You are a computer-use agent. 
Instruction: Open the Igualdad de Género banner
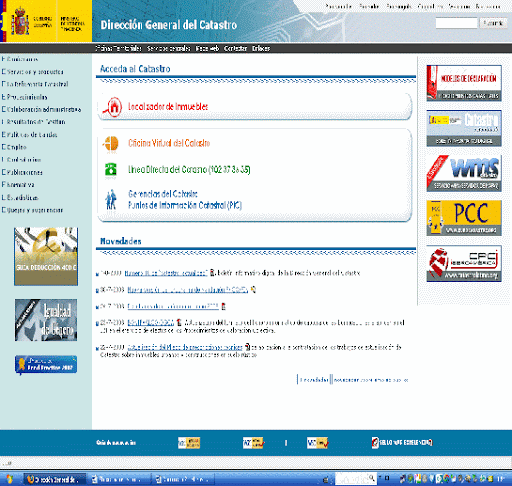(46, 320)
